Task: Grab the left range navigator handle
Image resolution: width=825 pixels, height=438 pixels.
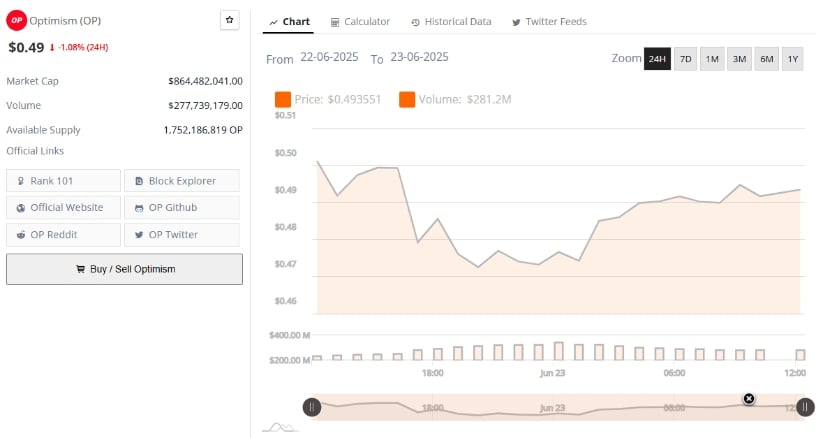Action: coord(312,407)
